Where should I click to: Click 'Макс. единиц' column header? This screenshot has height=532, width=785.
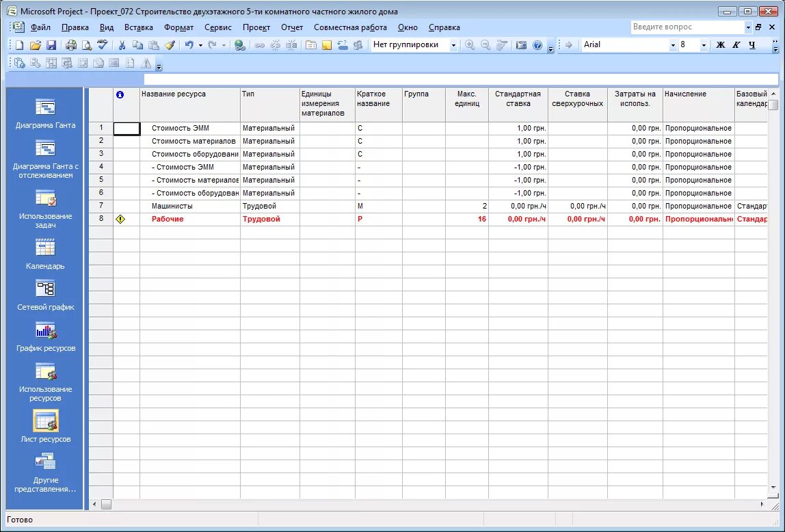(467, 105)
